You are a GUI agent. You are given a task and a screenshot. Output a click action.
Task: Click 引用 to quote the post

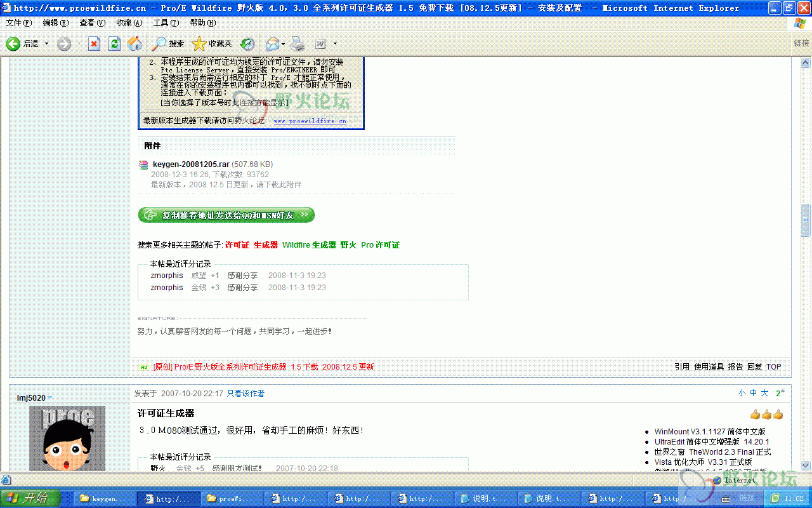click(682, 367)
